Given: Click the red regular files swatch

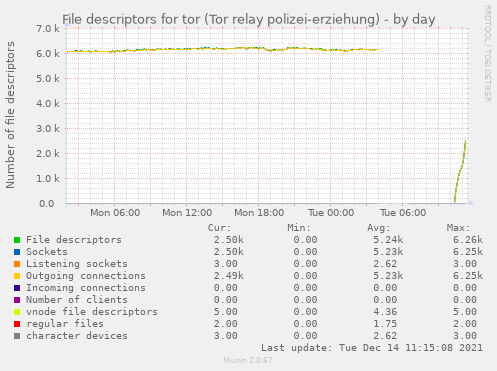Looking at the screenshot, I should tap(17, 324).
